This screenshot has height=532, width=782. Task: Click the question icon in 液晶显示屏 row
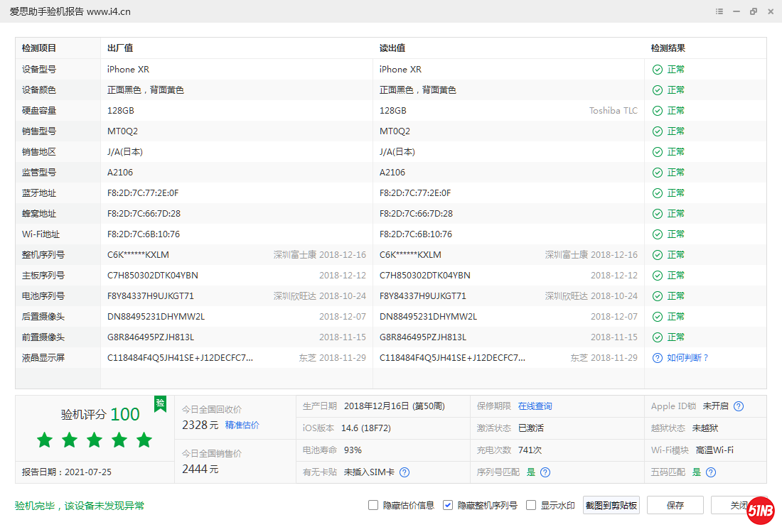tap(658, 358)
